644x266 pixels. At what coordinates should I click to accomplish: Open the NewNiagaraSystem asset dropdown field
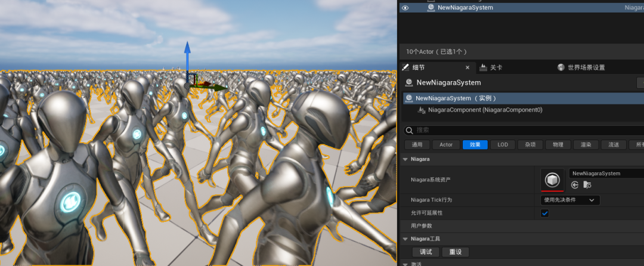point(606,173)
